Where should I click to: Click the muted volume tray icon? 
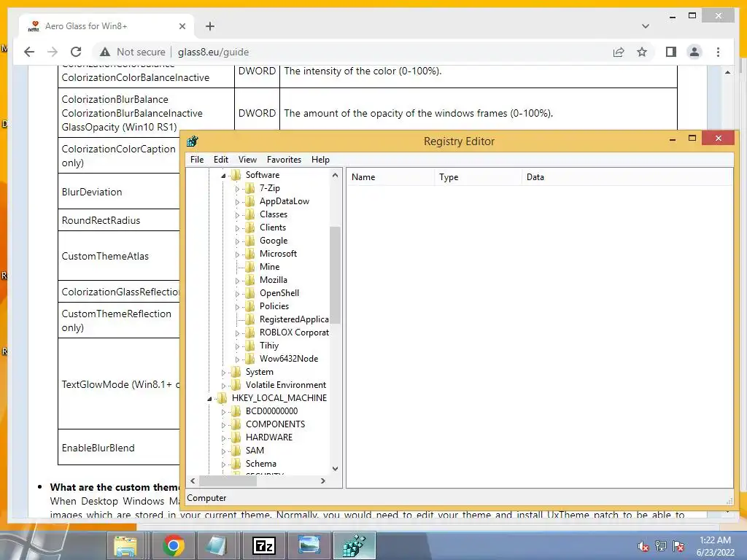point(643,546)
